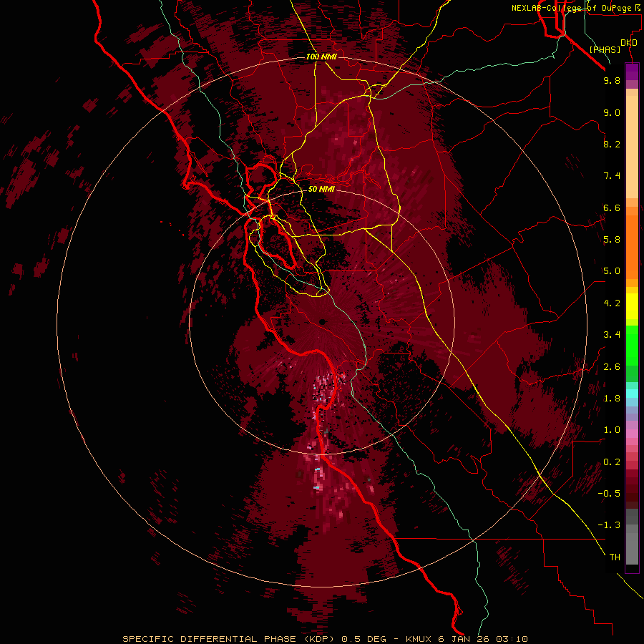The width and height of the screenshot is (644, 644).
Task: Click the 9.0 value on color scale
Action: point(612,112)
